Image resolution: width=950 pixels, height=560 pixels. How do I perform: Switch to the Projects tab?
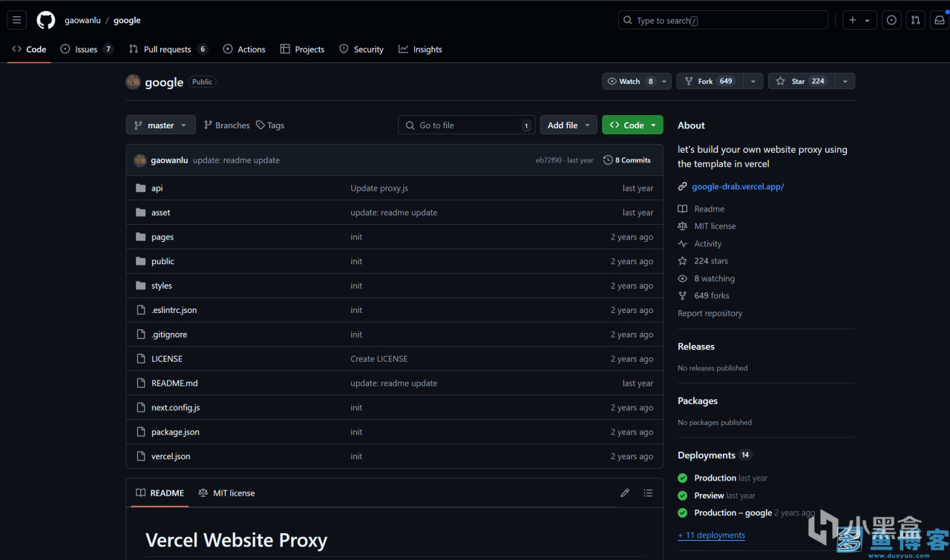pyautogui.click(x=302, y=49)
